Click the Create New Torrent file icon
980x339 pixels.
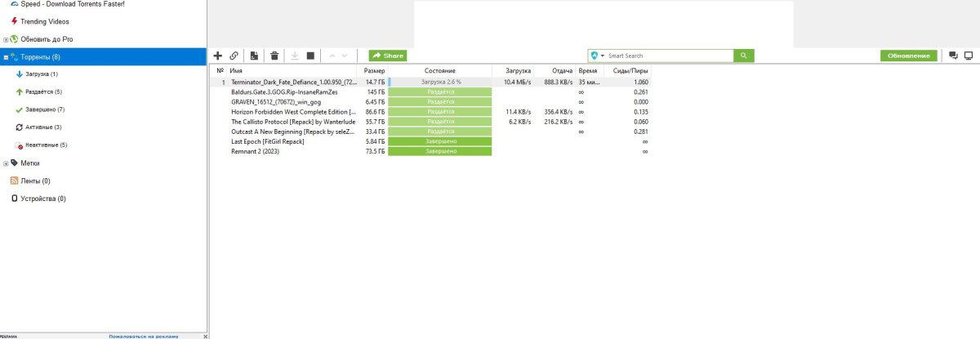pyautogui.click(x=254, y=56)
